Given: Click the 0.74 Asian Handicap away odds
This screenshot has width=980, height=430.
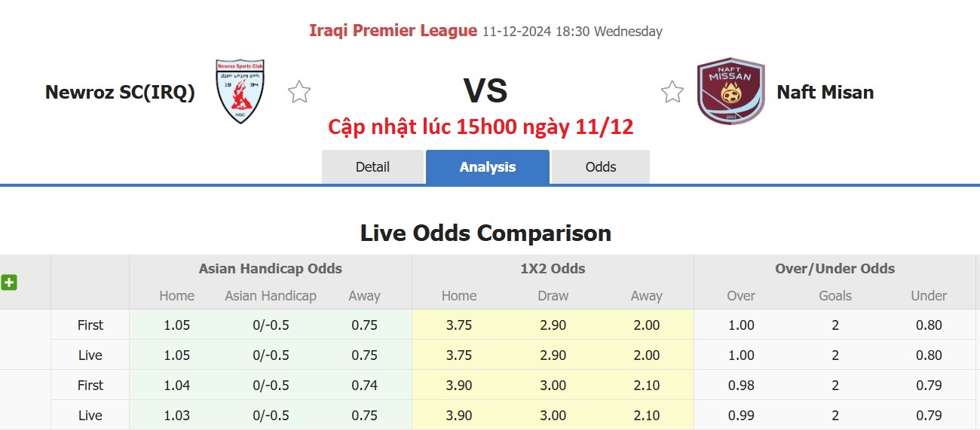Looking at the screenshot, I should [364, 385].
